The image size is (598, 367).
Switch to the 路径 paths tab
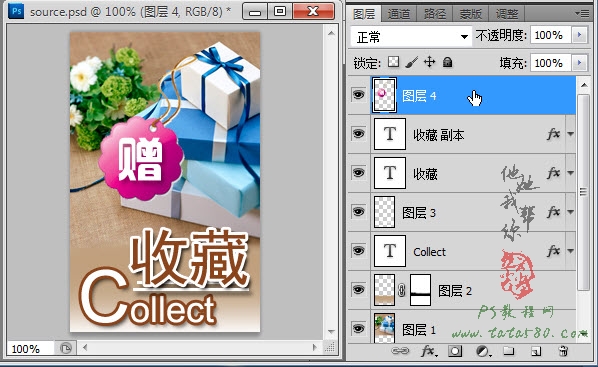point(435,14)
